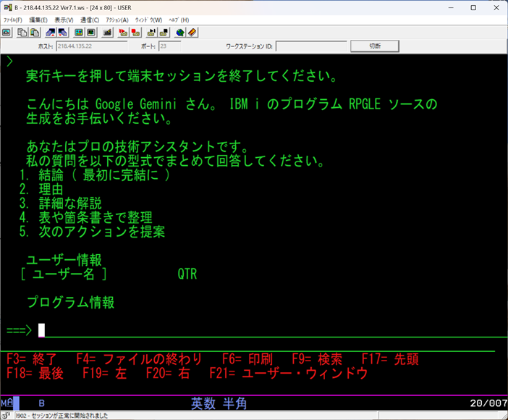Click the Paste clipboard icon
Screen dimensions: 508x420
pos(33,33)
